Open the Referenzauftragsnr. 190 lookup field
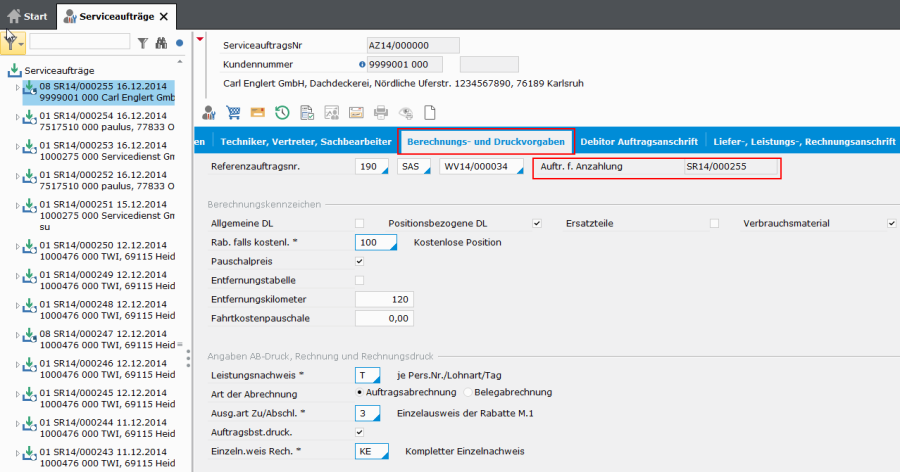This screenshot has width=900, height=472. pos(372,167)
